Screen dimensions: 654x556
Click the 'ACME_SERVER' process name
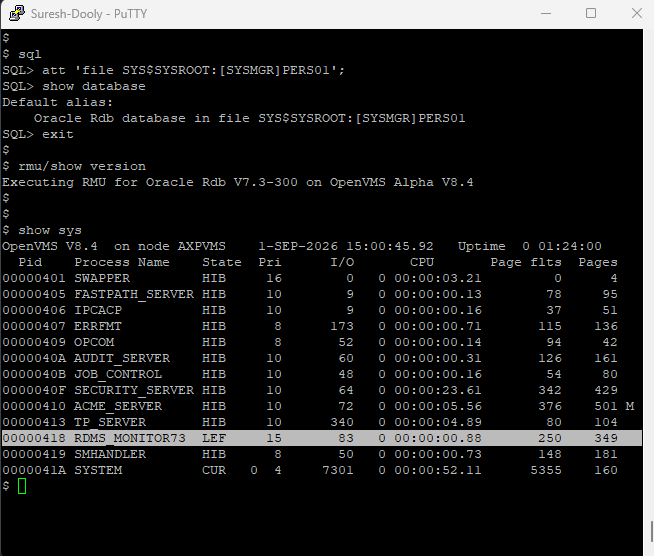[118, 406]
